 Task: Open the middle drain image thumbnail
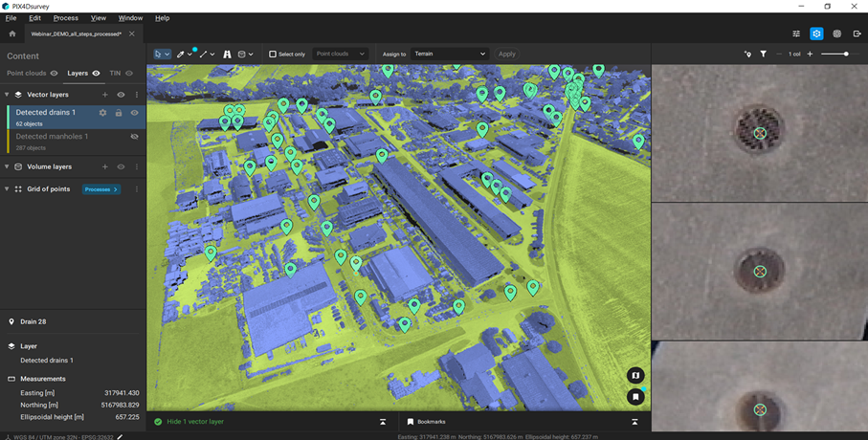pos(760,272)
